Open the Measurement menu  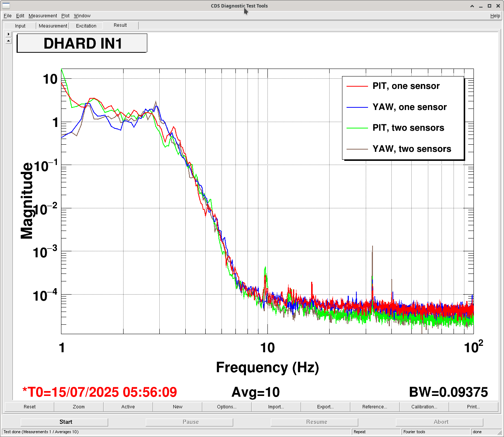coord(43,16)
